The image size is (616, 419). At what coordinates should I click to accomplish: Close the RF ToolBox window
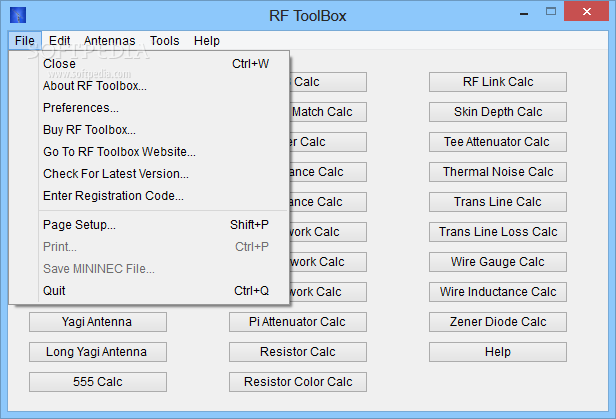(587, 11)
